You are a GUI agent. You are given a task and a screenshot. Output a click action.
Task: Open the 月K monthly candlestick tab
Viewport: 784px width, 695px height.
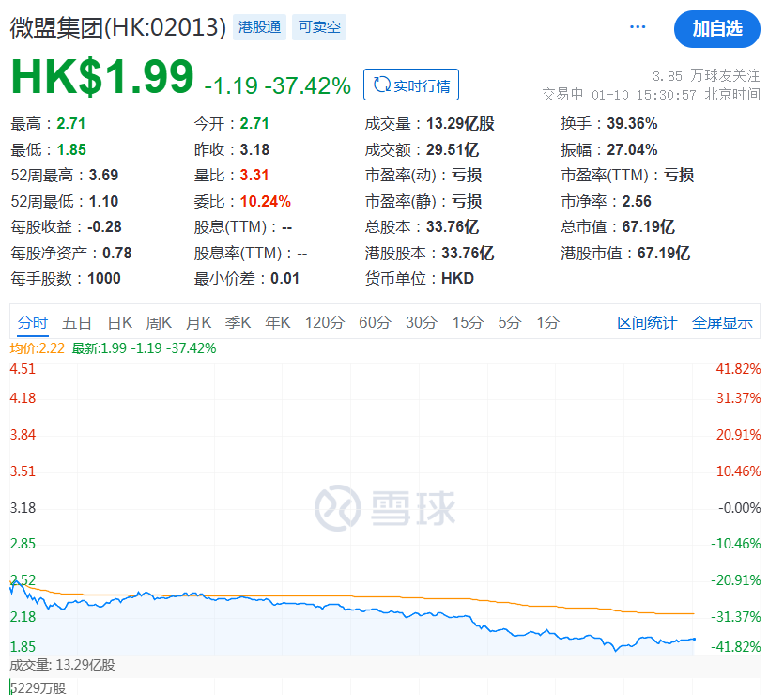click(198, 322)
